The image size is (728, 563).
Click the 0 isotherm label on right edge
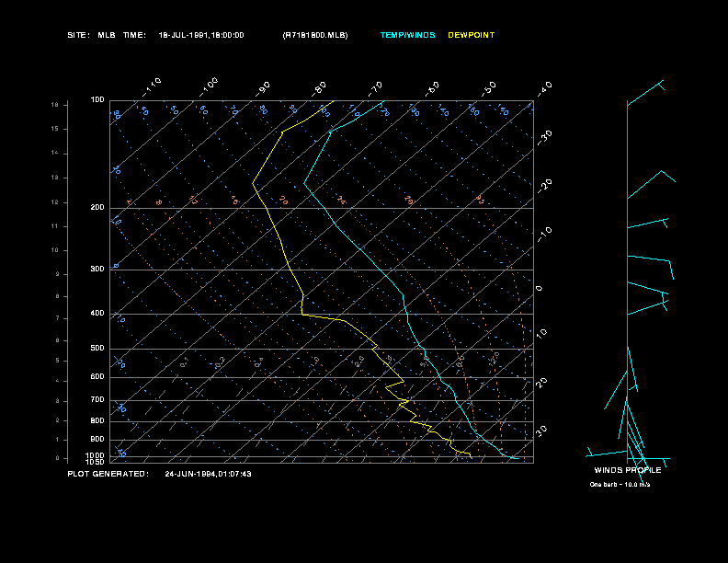coord(539,289)
